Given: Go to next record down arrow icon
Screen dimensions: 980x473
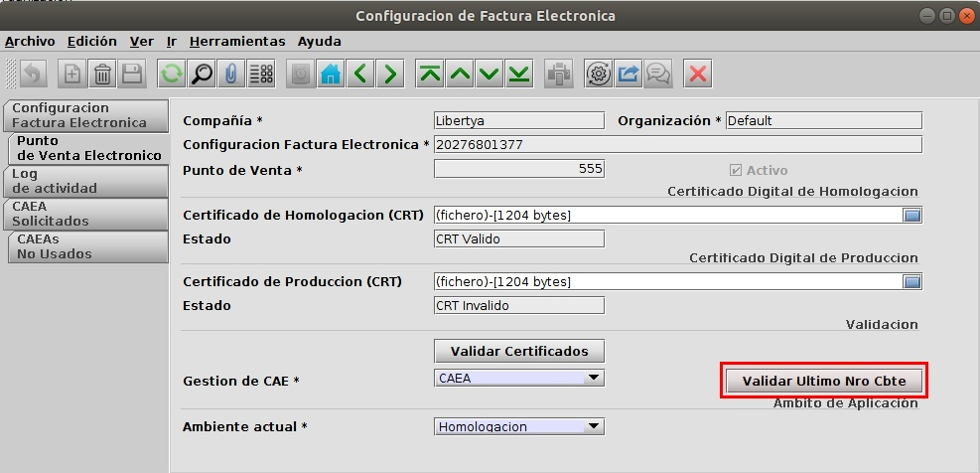Looking at the screenshot, I should 490,75.
